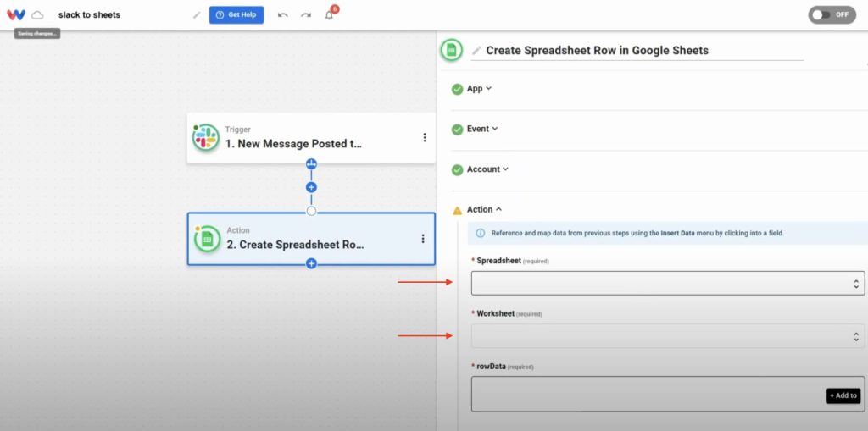Click the Event section green checkmark
Image resolution: width=868 pixels, height=431 pixels.
457,130
